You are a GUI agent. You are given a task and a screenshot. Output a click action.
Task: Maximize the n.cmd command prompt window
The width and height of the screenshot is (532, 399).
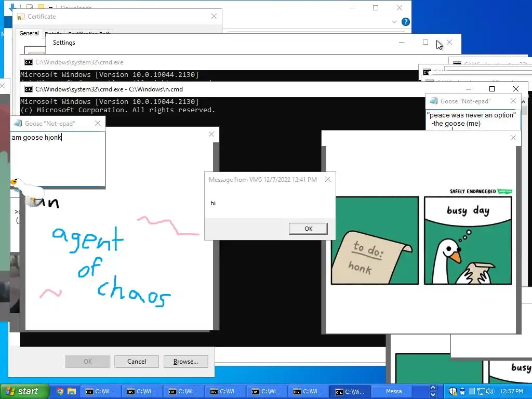(492, 89)
